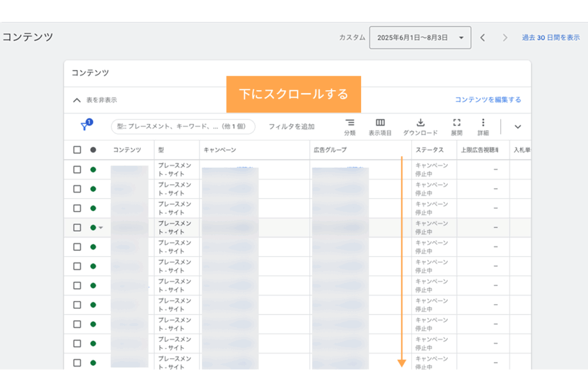The height and width of the screenshot is (392, 588).
Task: Open the 分類 segment tool
Action: 350,127
